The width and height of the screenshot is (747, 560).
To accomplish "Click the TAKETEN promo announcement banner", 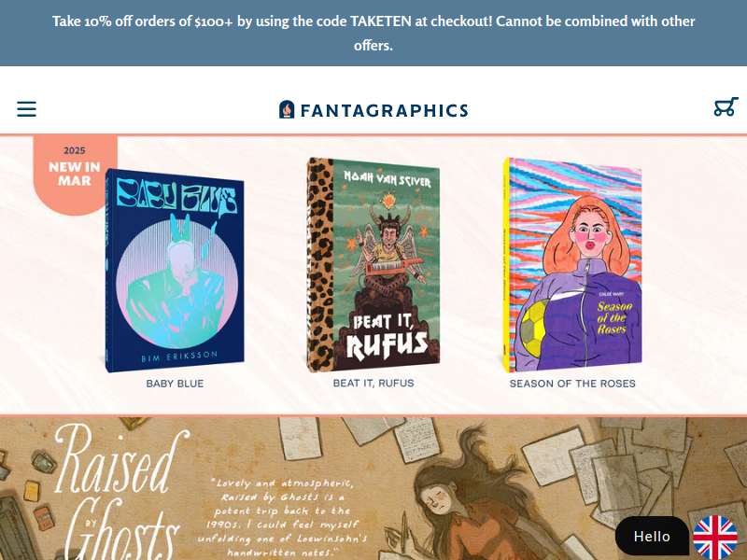I will click(373, 33).
